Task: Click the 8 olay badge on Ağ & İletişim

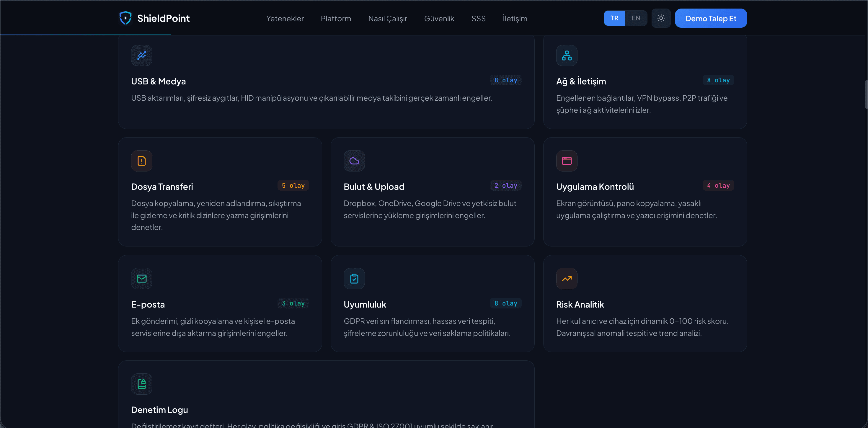Action: [x=718, y=80]
